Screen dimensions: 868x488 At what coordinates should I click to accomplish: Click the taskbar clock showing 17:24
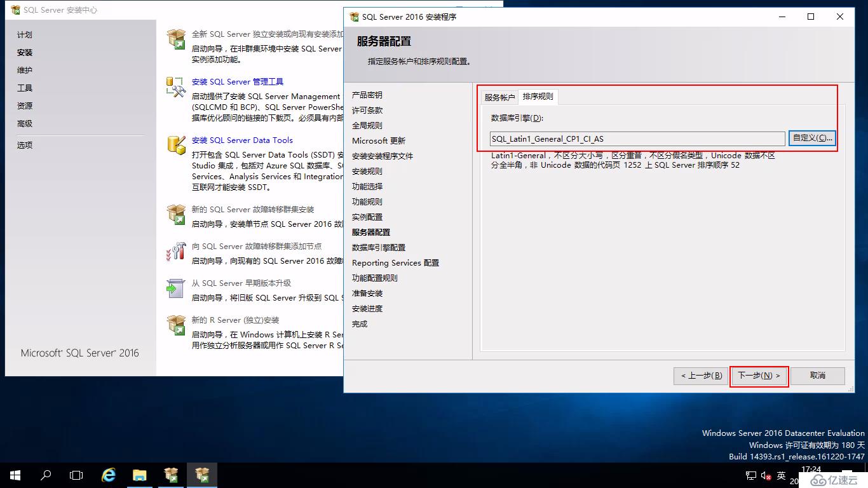click(x=811, y=470)
